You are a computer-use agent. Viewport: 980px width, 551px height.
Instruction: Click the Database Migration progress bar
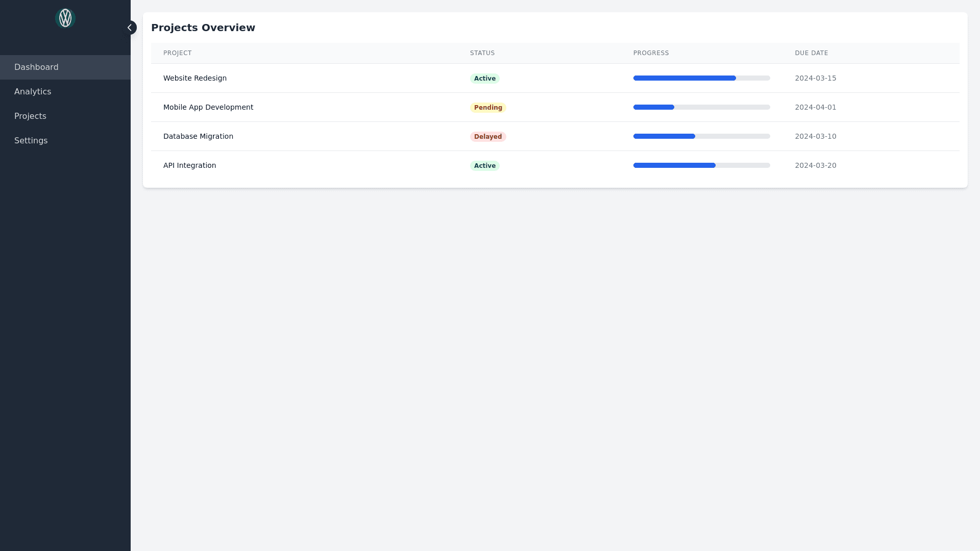701,136
